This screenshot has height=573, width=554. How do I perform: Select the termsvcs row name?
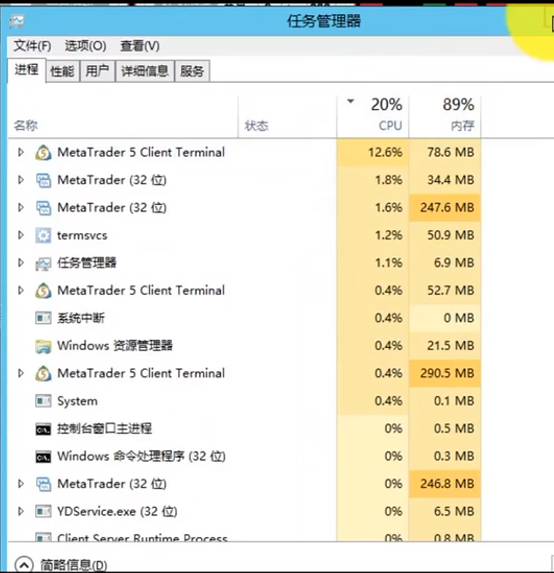(x=82, y=236)
